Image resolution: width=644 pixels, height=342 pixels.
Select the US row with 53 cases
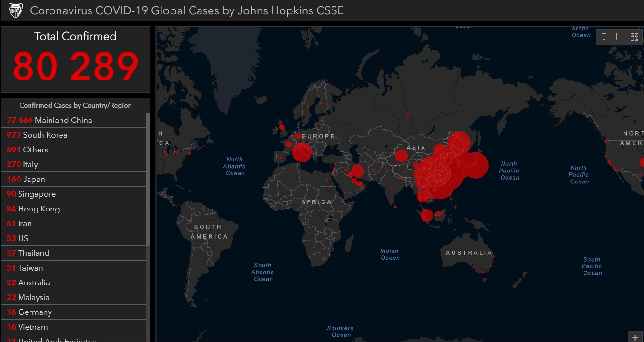click(74, 238)
